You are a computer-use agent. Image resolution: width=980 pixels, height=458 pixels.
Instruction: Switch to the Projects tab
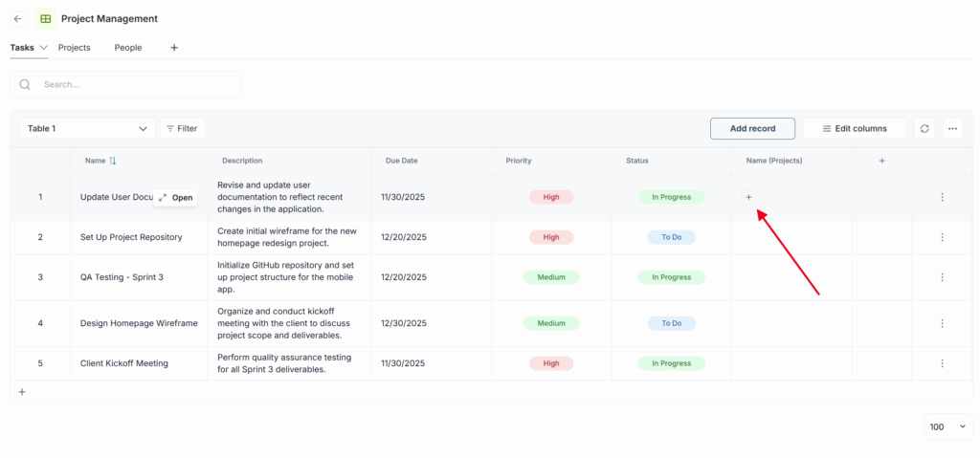(x=74, y=47)
